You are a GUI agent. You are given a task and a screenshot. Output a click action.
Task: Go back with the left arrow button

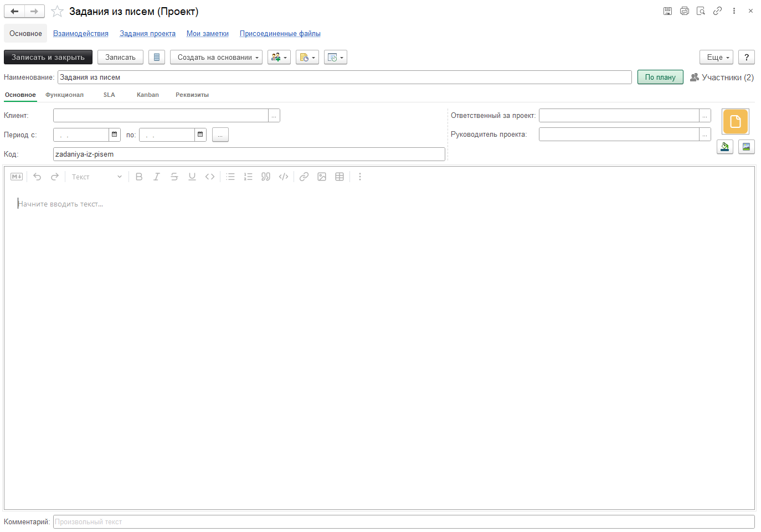[14, 11]
